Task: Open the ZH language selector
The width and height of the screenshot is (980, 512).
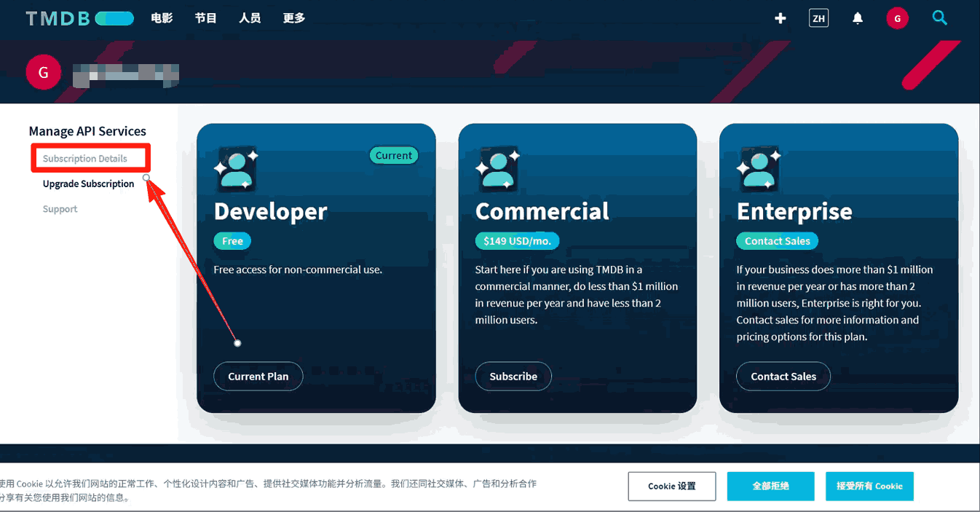Action: coord(818,18)
